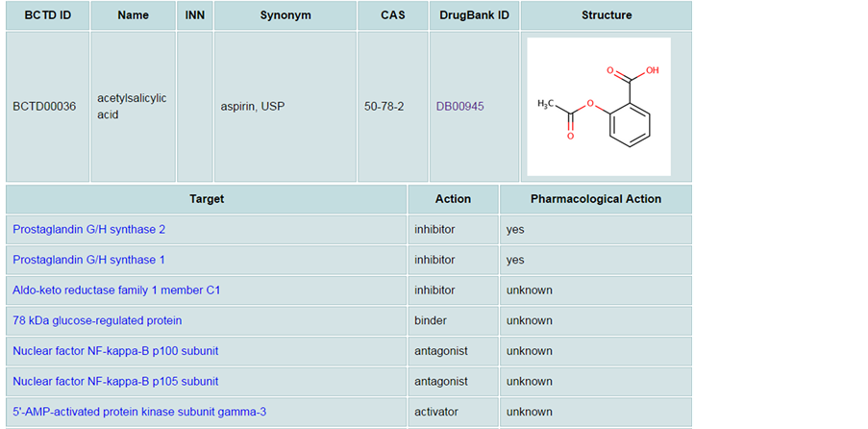Click the aspirin chemical structure image
868x429 pixels.
tap(599, 107)
